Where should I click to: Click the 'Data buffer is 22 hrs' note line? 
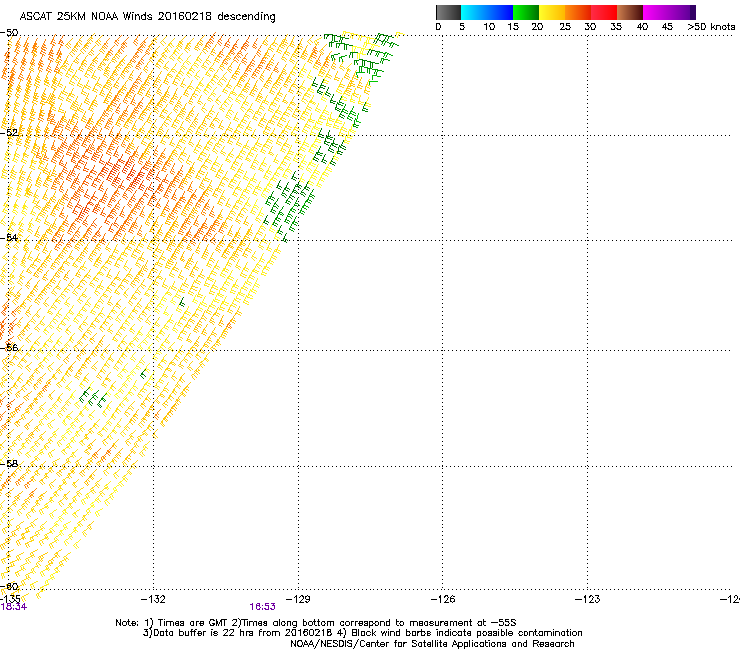[362, 633]
